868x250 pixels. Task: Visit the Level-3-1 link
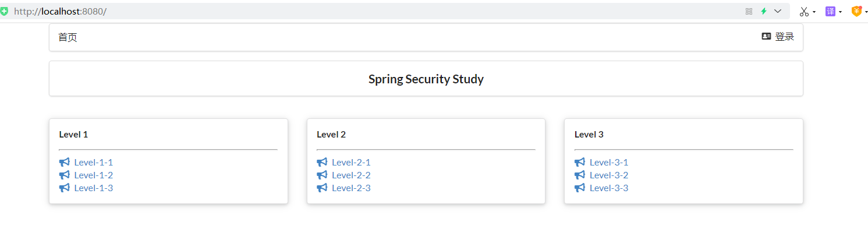(609, 162)
